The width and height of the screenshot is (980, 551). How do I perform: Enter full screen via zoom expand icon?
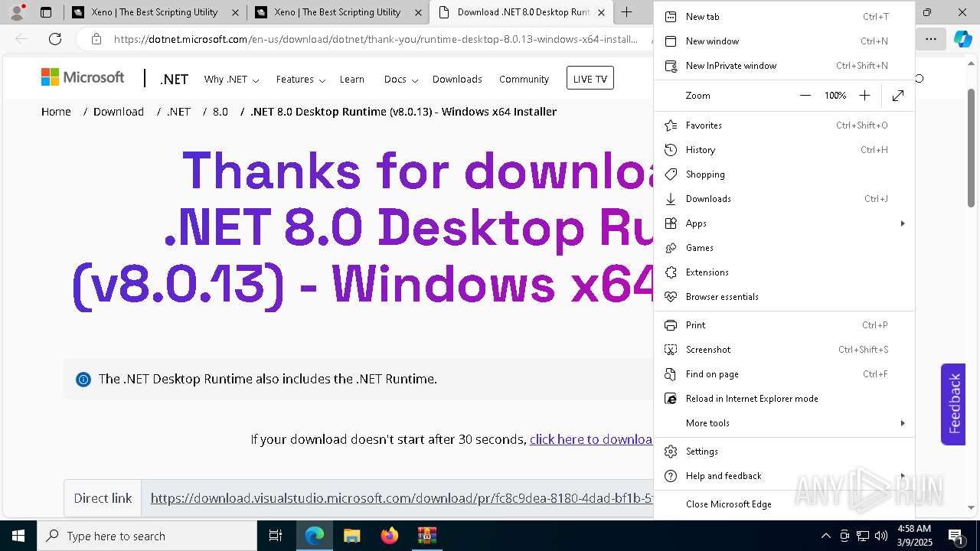(898, 96)
